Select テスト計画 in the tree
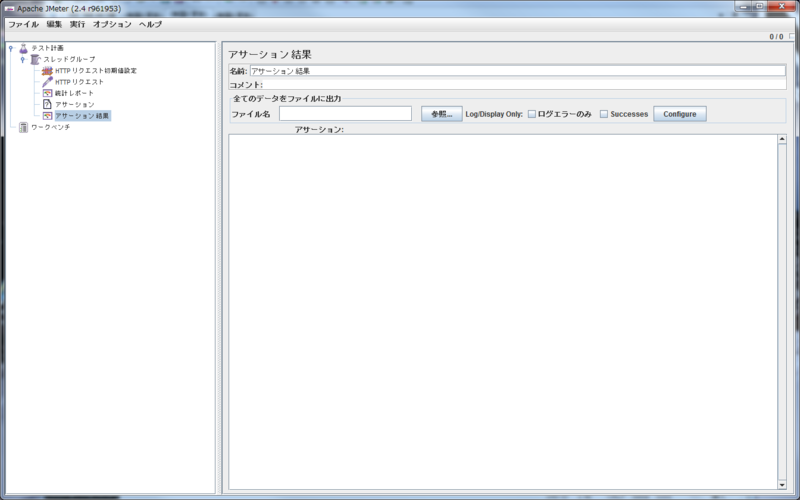The image size is (800, 500). 47,48
